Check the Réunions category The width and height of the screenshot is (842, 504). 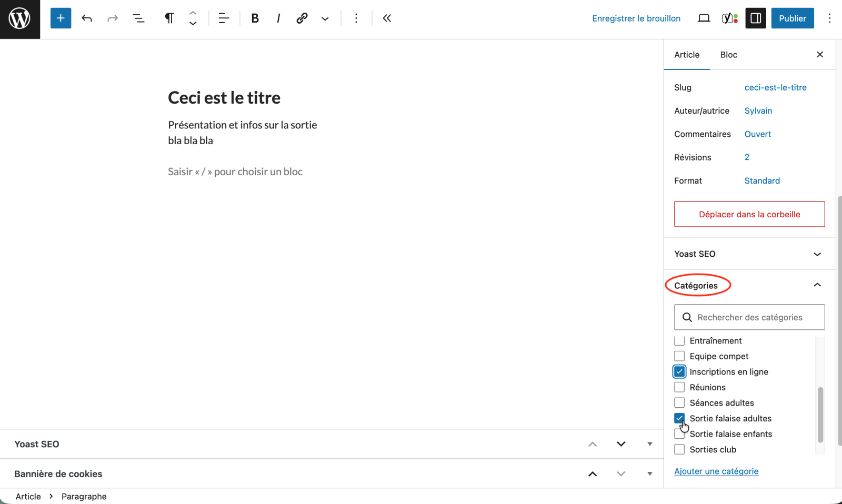tap(679, 387)
